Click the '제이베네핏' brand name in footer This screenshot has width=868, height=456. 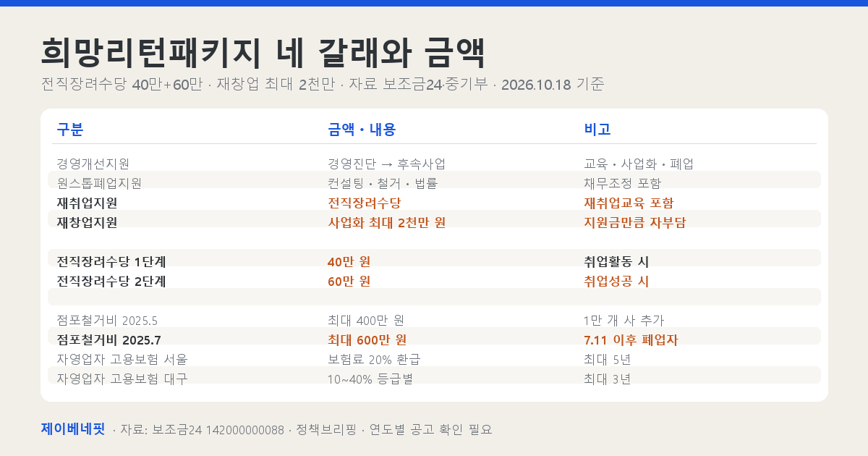[73, 428]
